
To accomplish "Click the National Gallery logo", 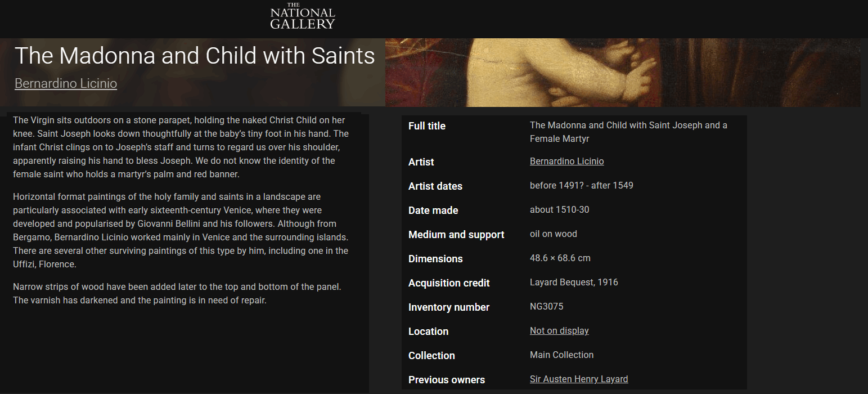I will point(302,16).
